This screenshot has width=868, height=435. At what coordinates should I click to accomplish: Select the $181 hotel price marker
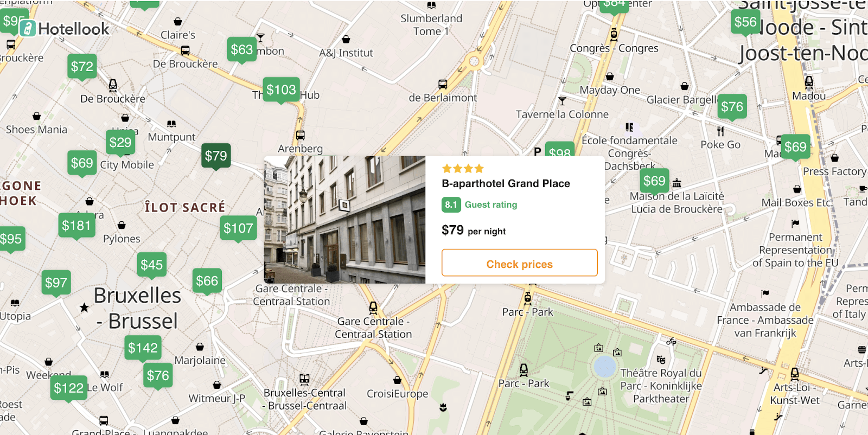pos(76,225)
